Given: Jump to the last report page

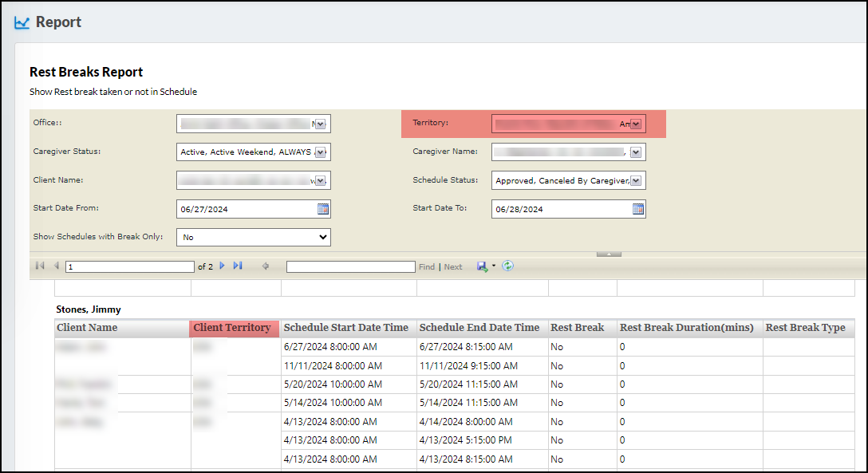Looking at the screenshot, I should pyautogui.click(x=238, y=266).
